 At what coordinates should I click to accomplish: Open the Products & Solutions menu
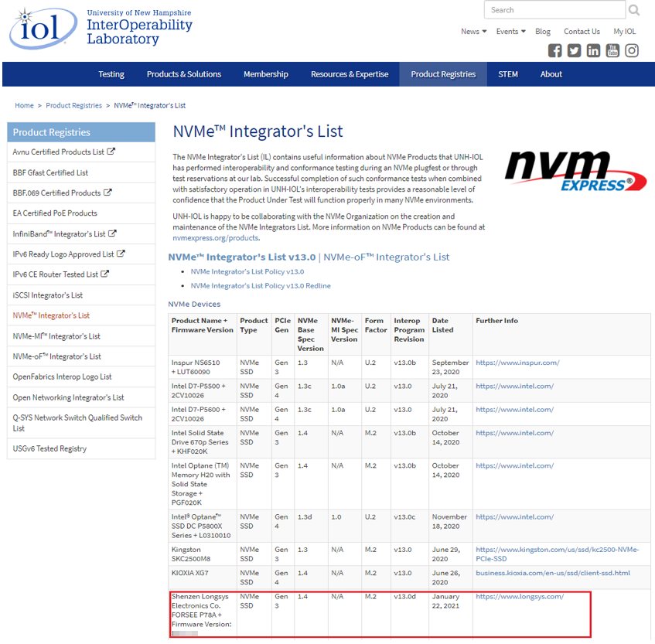[184, 74]
